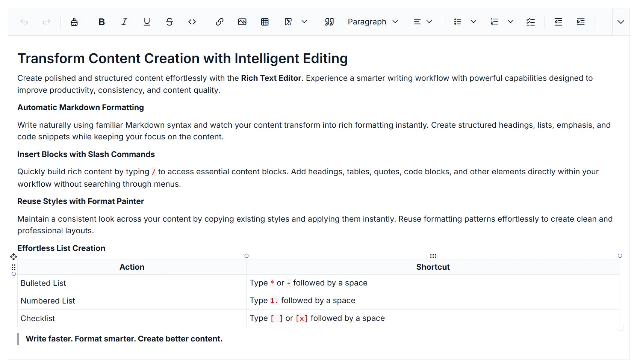Expand the alignment options arrow
This screenshot has width=634, height=364.
[430, 22]
